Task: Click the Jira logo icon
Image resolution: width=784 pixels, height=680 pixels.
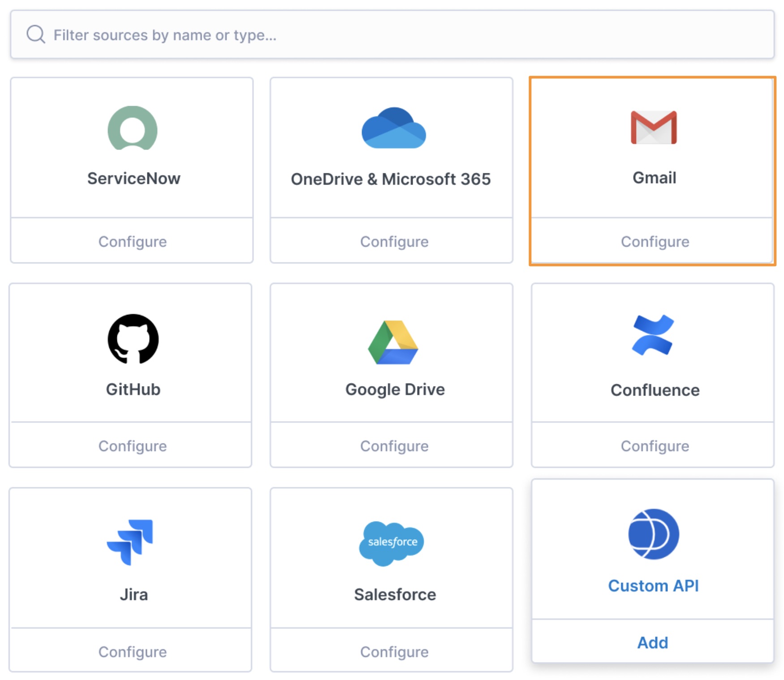Action: click(x=130, y=542)
